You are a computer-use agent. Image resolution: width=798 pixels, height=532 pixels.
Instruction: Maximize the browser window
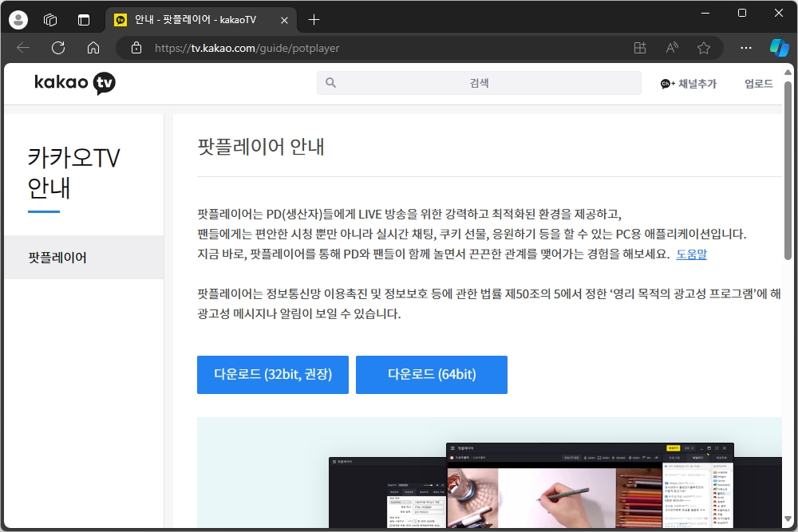click(742, 14)
